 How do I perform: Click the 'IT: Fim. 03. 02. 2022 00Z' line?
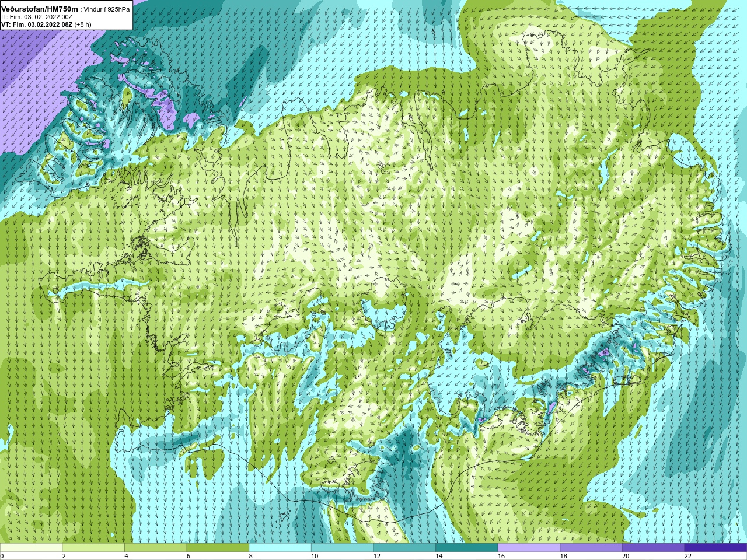[37, 17]
